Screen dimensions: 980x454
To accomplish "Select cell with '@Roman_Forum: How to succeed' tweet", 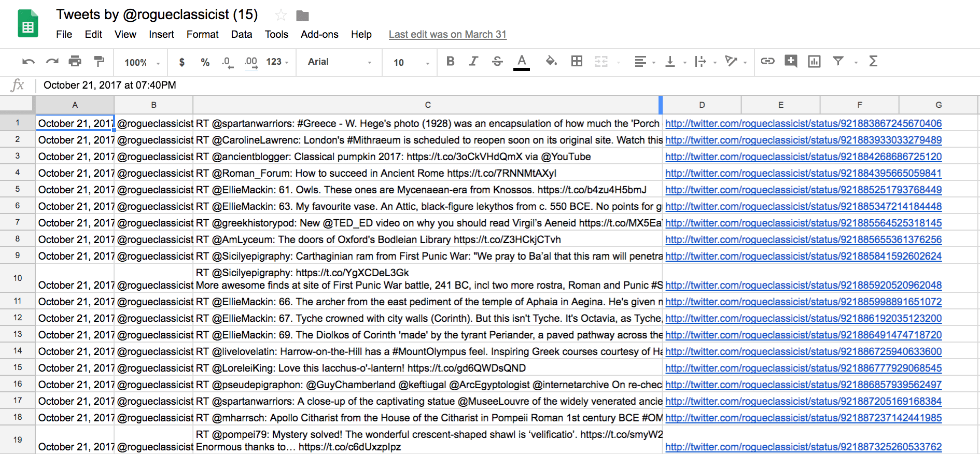I will (428, 173).
